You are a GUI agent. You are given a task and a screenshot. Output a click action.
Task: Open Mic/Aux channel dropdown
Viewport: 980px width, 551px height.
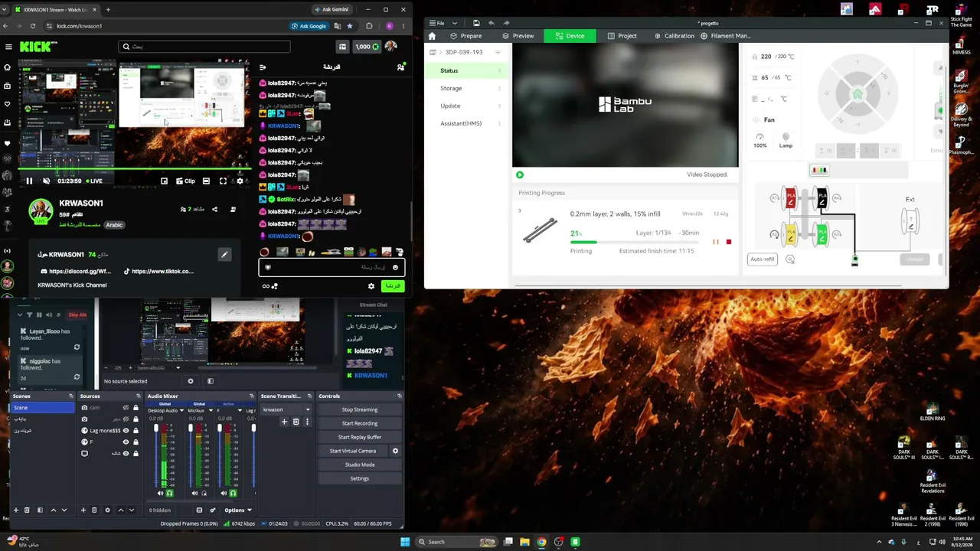pyautogui.click(x=211, y=410)
